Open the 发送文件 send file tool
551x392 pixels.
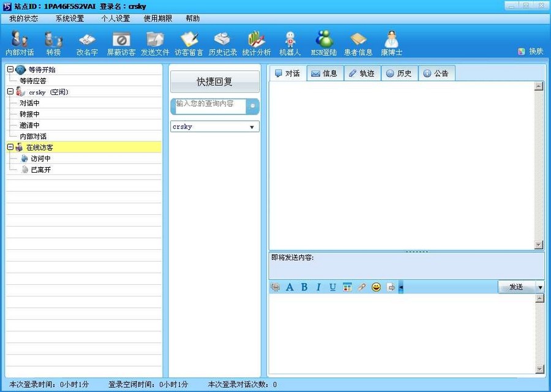tap(155, 43)
